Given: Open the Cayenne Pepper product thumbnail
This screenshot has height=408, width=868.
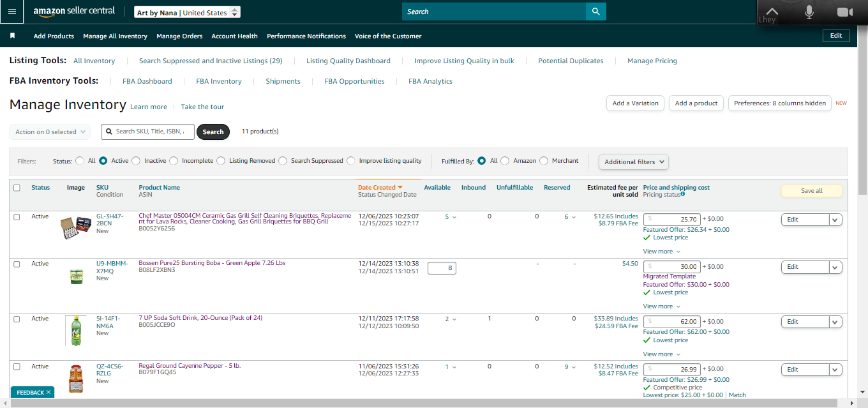Looking at the screenshot, I should 76,379.
